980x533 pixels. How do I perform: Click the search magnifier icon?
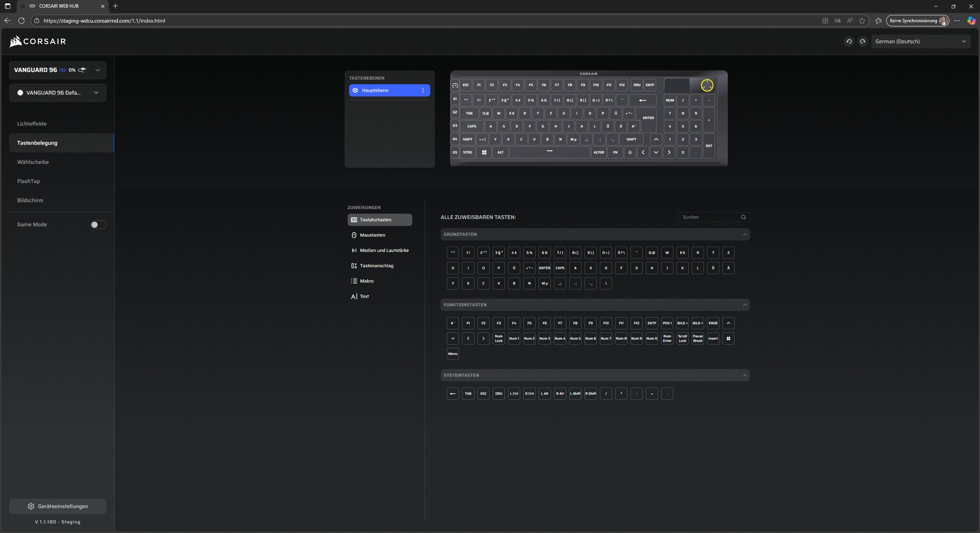(x=743, y=217)
